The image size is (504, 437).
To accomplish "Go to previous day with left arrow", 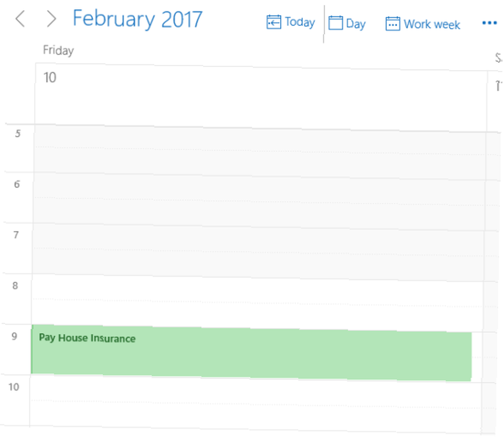I will (x=20, y=19).
